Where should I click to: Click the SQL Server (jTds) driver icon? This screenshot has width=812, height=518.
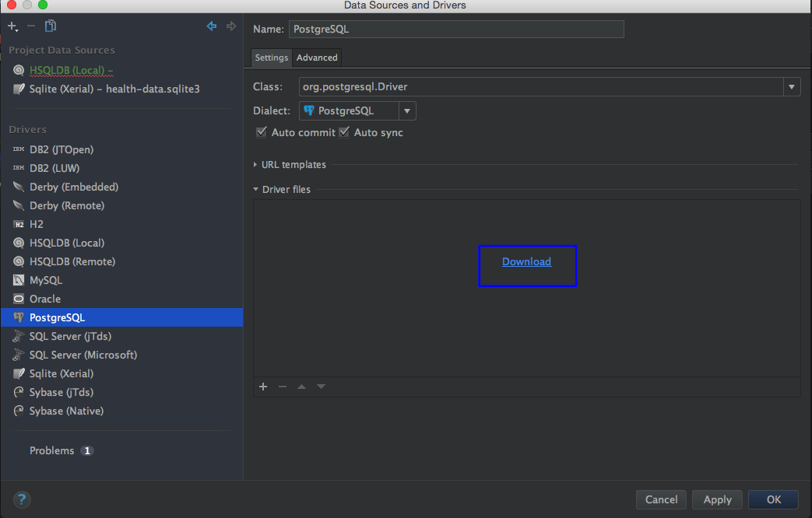(19, 336)
